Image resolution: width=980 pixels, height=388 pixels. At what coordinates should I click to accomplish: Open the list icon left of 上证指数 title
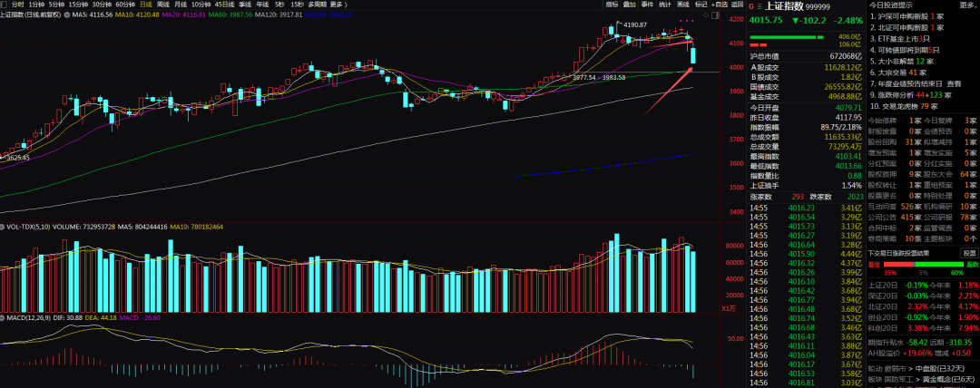click(759, 5)
